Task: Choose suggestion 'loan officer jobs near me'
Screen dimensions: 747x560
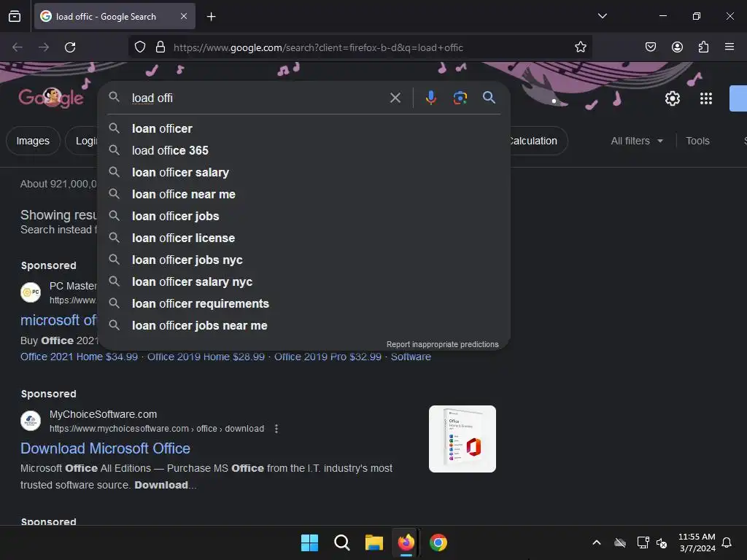Action: click(304, 326)
